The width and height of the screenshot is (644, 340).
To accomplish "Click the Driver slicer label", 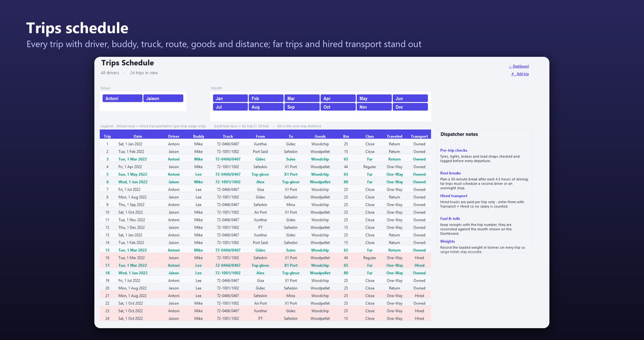I will [106, 88].
